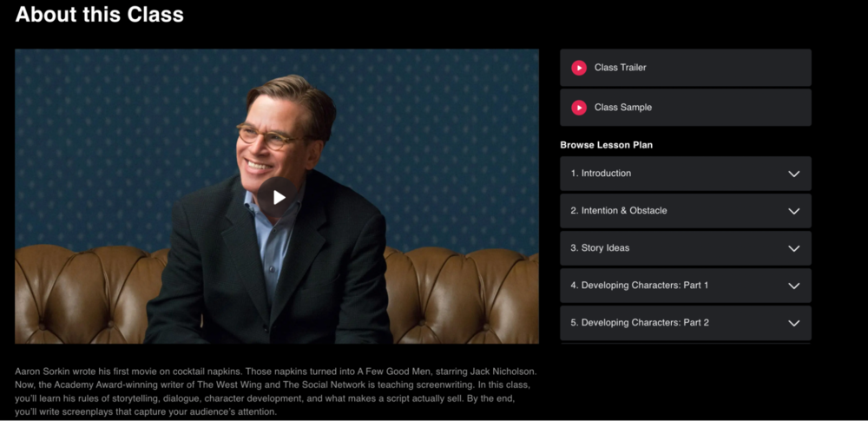Expand the Story Ideas chevron arrow
Screen dimensions: 868x421
click(794, 249)
